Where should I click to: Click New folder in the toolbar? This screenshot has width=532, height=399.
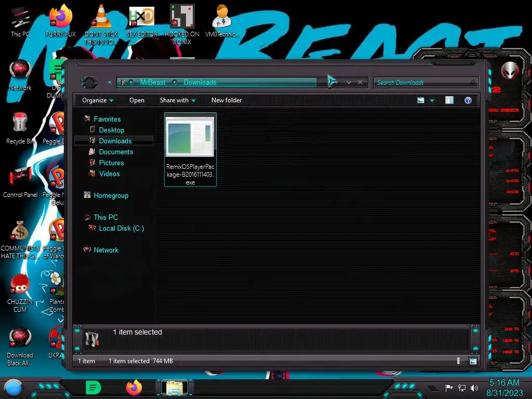tap(227, 100)
